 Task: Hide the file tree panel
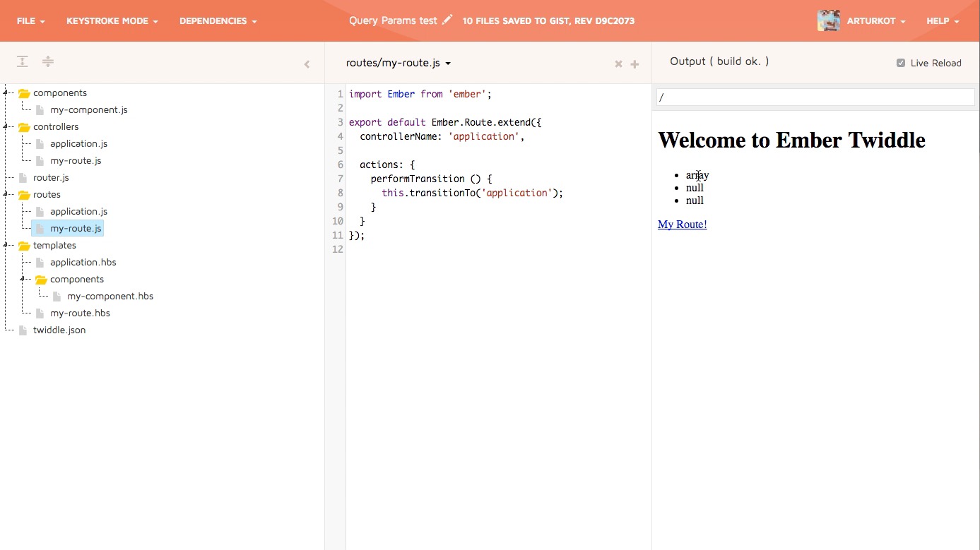[307, 64]
